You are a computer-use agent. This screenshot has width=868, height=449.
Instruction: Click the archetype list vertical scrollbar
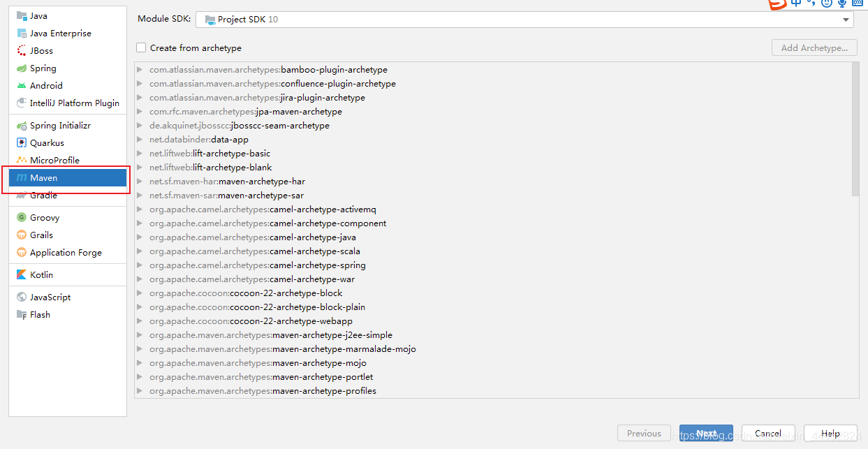coord(855,128)
